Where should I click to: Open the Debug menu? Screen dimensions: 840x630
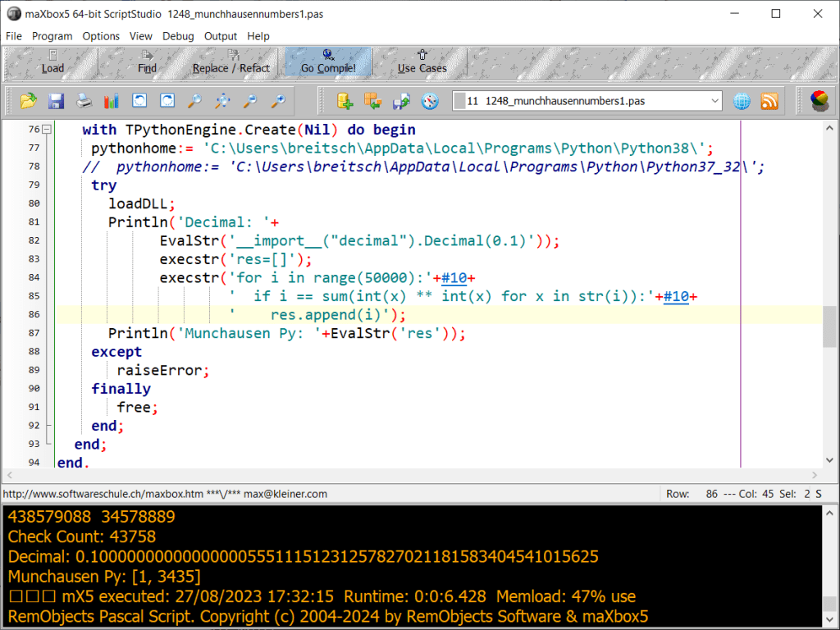point(178,36)
